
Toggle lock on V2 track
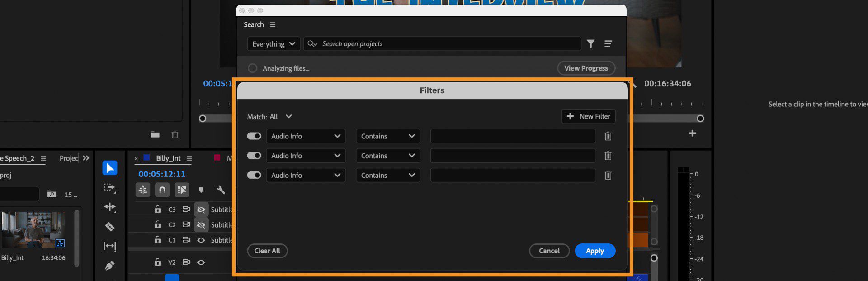[x=158, y=262]
